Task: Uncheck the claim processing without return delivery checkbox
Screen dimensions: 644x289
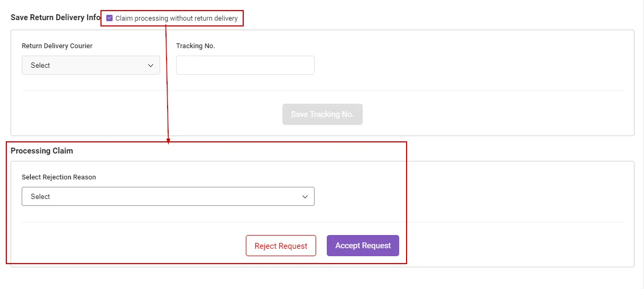Action: [109, 18]
